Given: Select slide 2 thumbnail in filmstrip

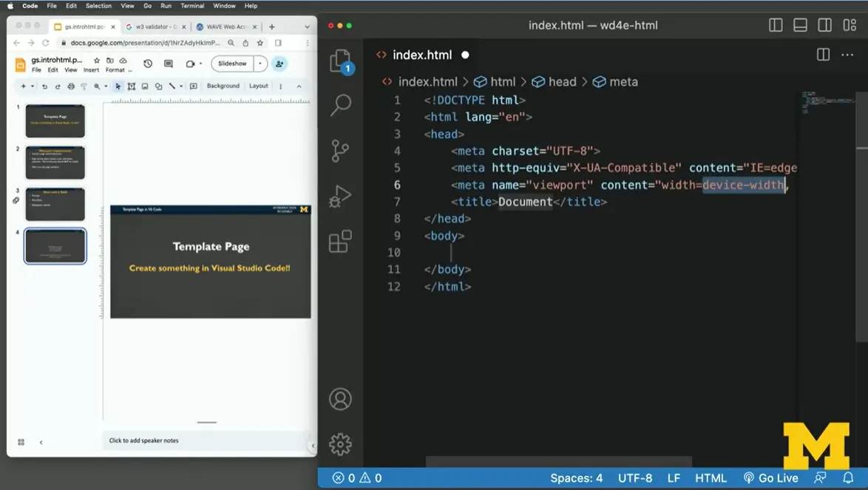Looking at the screenshot, I should (55, 162).
